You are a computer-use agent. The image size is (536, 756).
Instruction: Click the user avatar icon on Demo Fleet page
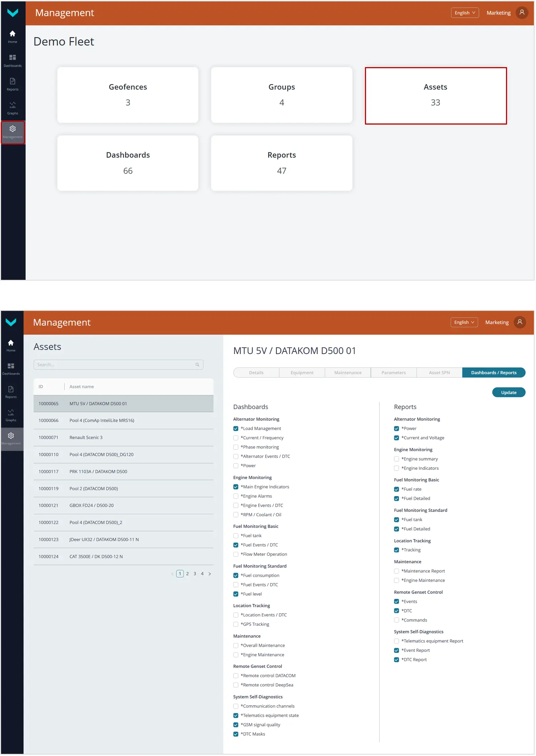click(522, 13)
